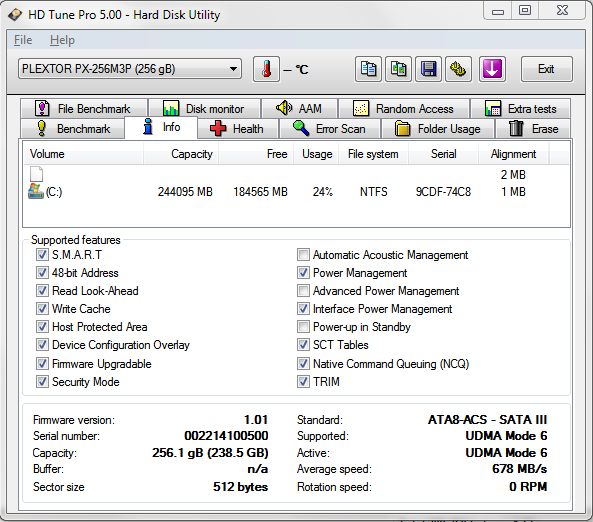Toggle the Power Management checkbox
This screenshot has width=593, height=522.
[x=303, y=273]
